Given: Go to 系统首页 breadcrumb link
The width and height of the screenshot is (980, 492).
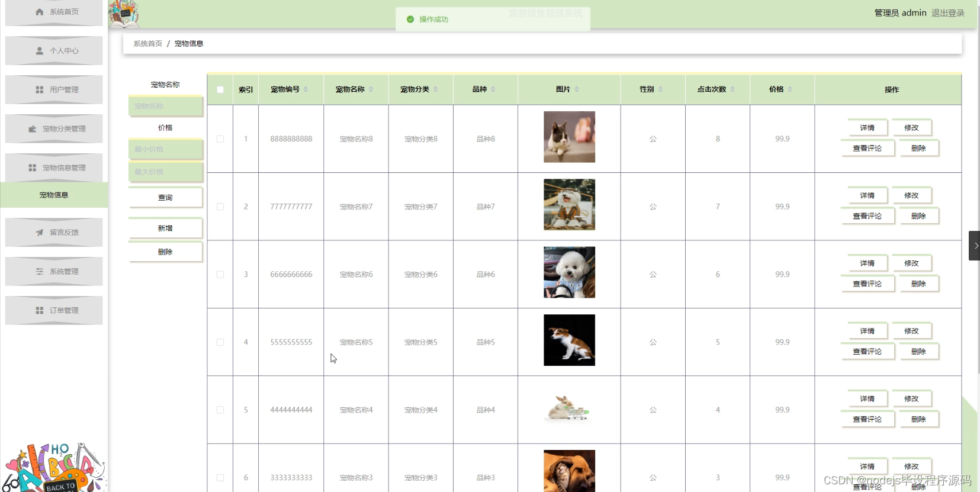Looking at the screenshot, I should [147, 44].
